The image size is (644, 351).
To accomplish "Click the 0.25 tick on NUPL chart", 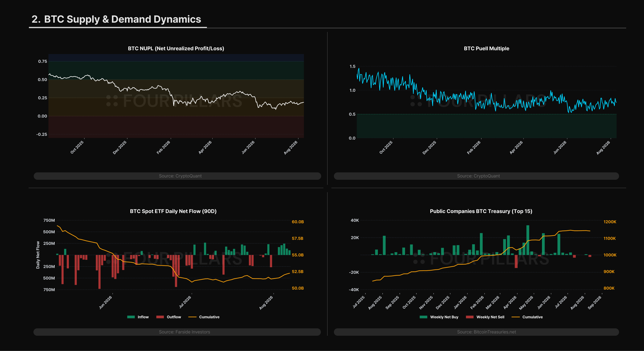I will coord(43,98).
